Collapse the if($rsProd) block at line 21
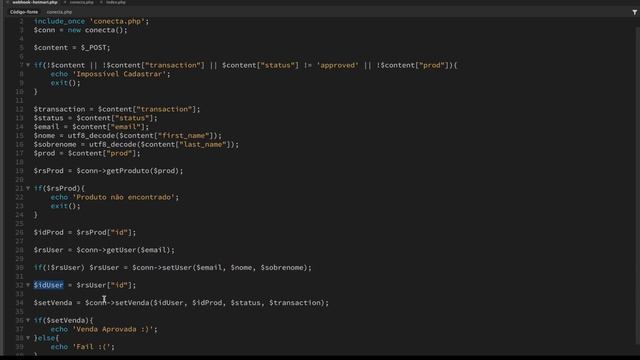Viewport: 640px width, 360px height. [x=28, y=188]
